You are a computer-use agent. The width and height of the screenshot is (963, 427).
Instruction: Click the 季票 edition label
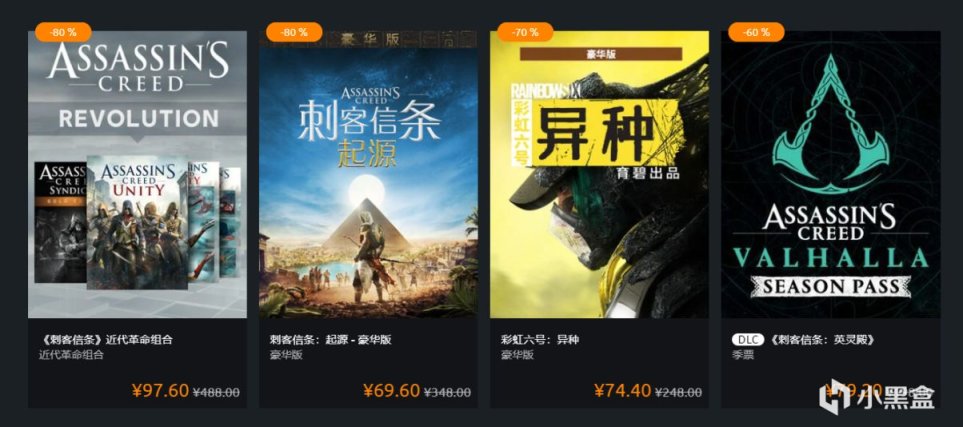click(743, 355)
